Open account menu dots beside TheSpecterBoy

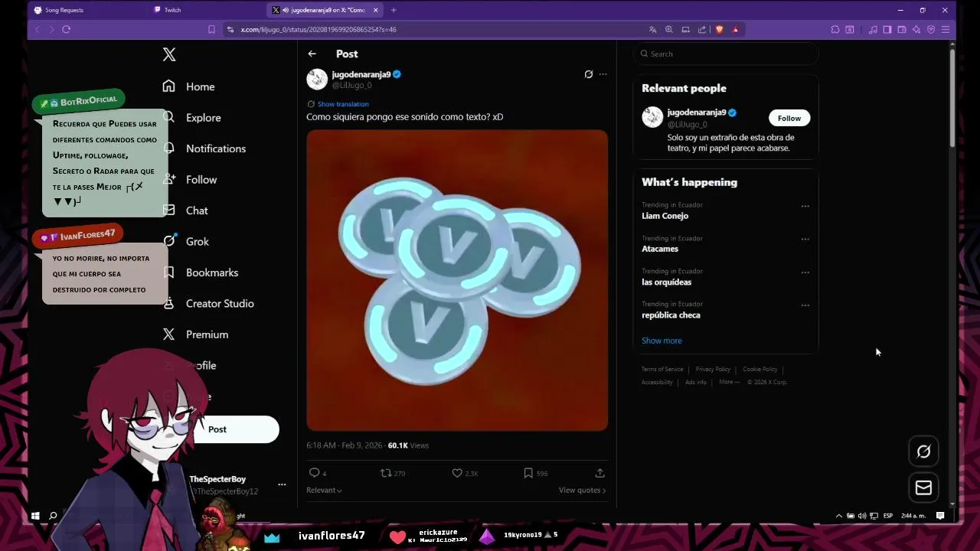(282, 484)
